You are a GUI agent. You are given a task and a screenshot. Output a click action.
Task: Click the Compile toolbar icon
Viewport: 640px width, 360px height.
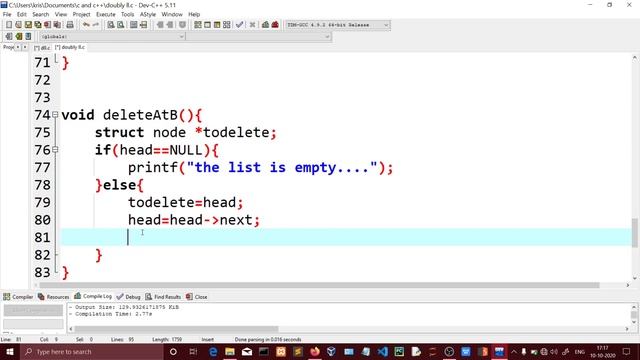click(198, 25)
